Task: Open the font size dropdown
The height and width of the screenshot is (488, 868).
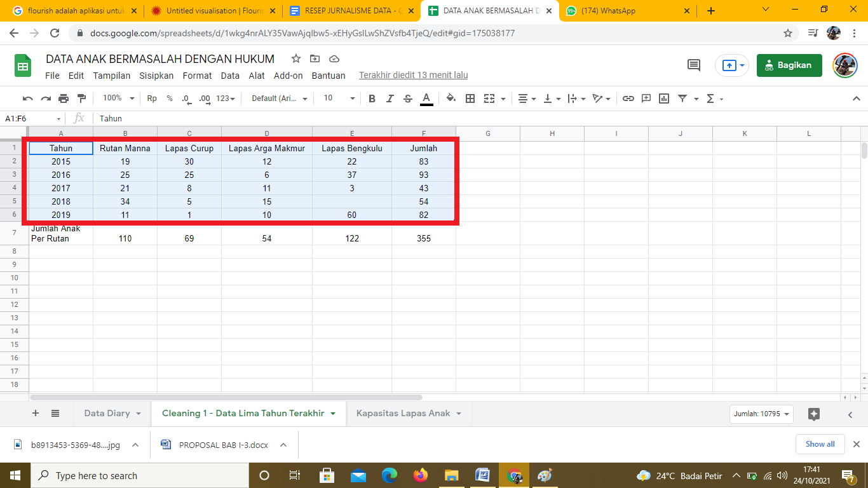Action: tap(339, 98)
